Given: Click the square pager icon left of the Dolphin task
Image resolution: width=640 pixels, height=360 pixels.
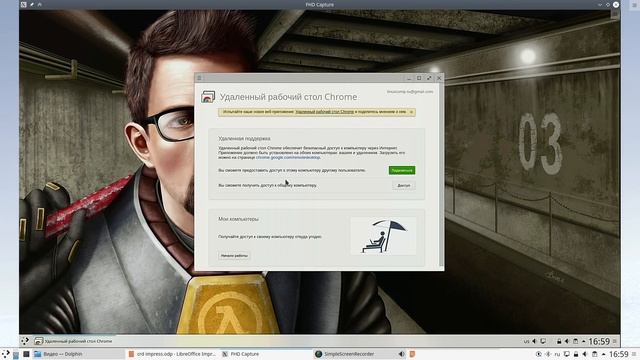Looking at the screenshot, I should point(26,354).
